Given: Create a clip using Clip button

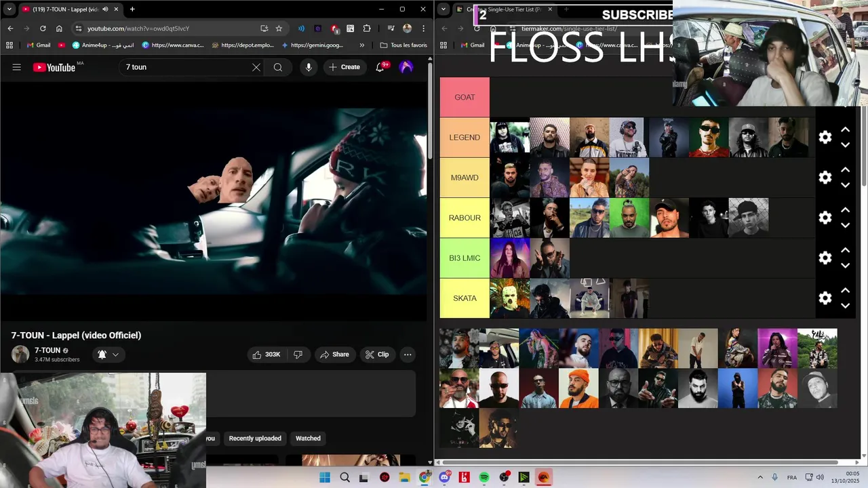Looking at the screenshot, I should tap(377, 354).
